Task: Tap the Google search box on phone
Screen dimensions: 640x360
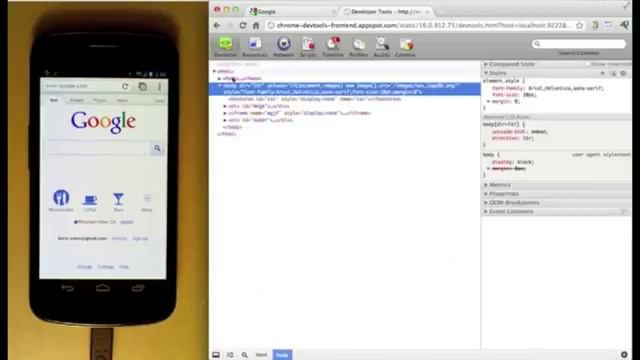Action: coord(98,148)
